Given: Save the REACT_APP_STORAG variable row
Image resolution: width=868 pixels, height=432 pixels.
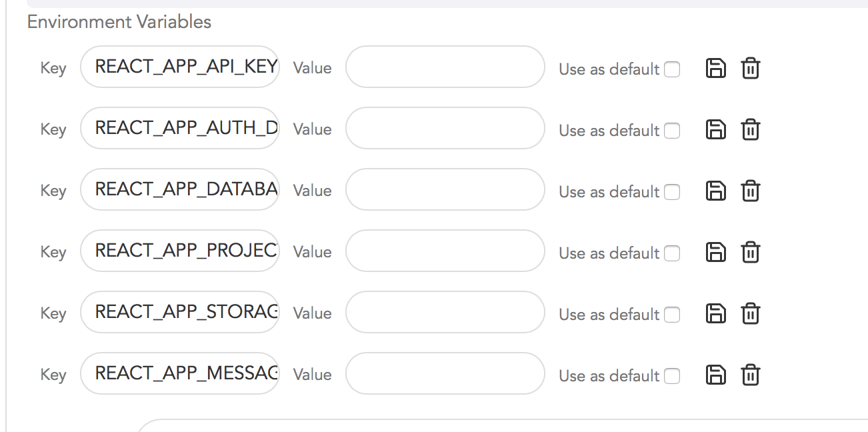Looking at the screenshot, I should point(715,313).
